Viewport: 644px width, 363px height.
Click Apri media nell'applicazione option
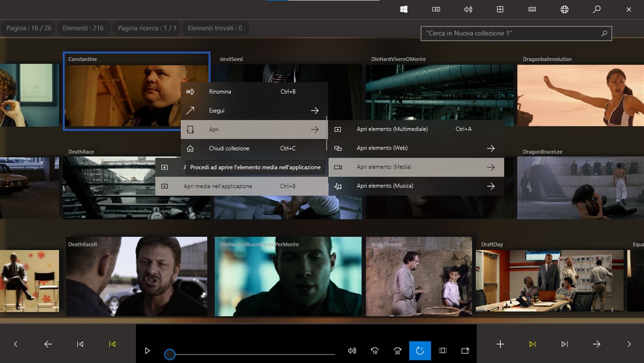click(x=218, y=186)
